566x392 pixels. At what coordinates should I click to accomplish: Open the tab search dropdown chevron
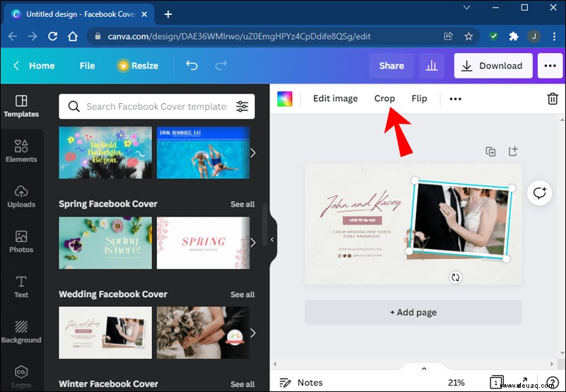466,8
